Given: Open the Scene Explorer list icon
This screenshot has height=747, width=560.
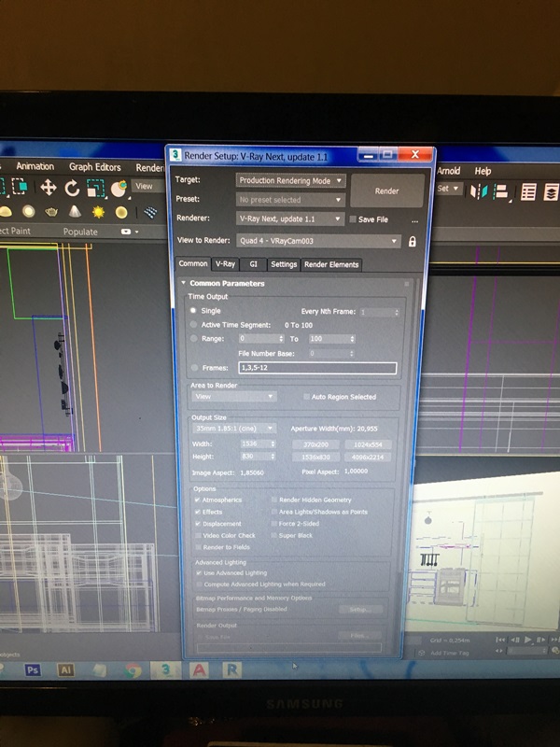Looking at the screenshot, I should tap(528, 192).
